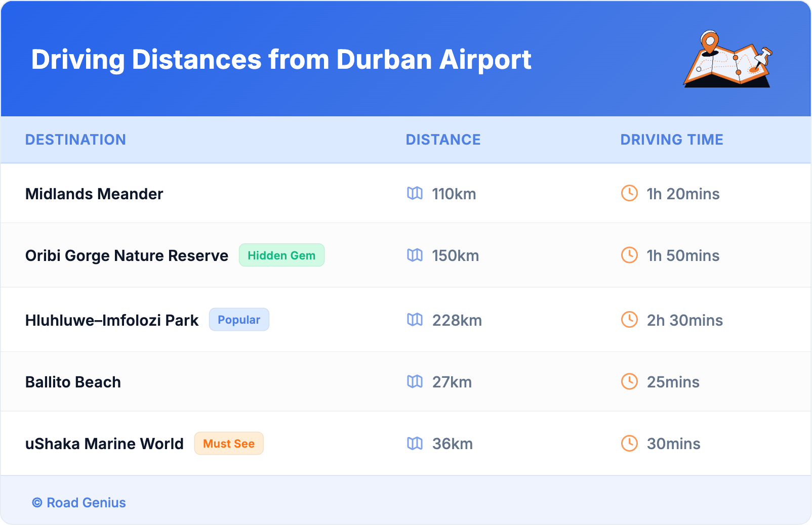Image resolution: width=812 pixels, height=525 pixels.
Task: Click the clock icon beside 30mins
Action: point(629,444)
